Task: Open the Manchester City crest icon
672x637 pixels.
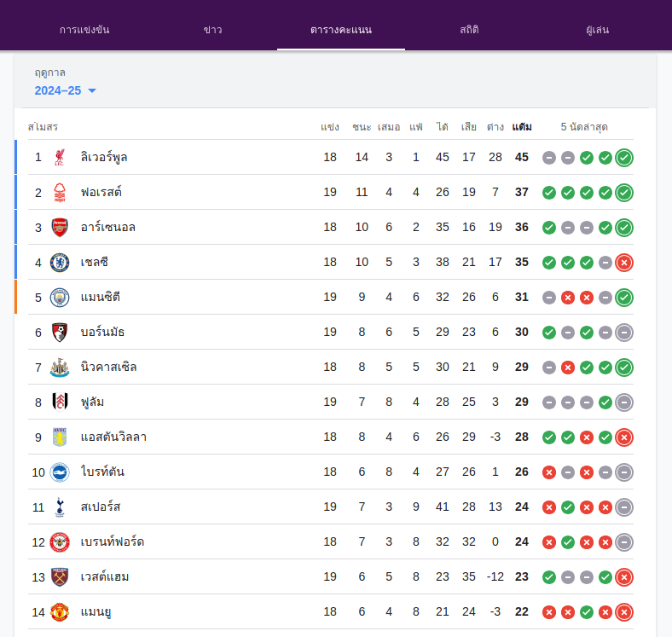Action: point(60,298)
